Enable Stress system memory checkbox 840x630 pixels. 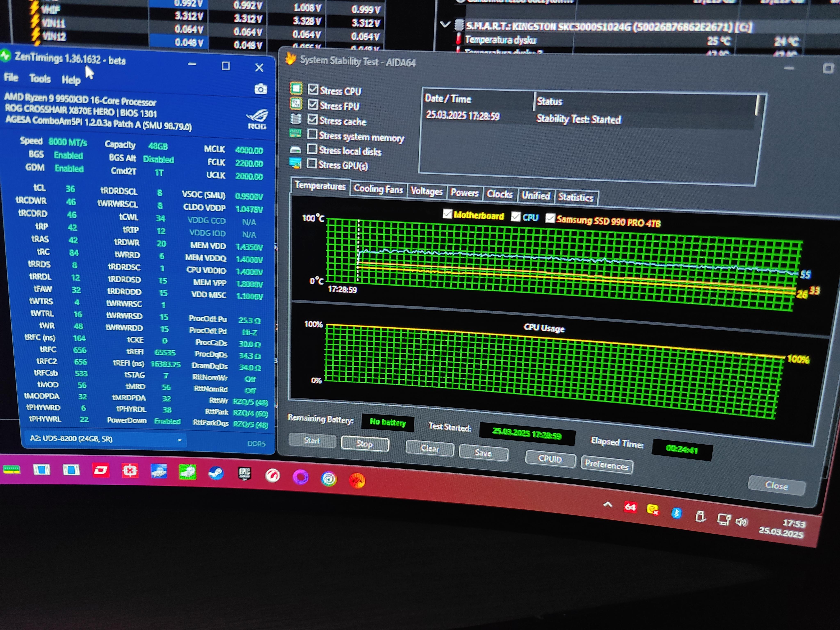(x=312, y=135)
